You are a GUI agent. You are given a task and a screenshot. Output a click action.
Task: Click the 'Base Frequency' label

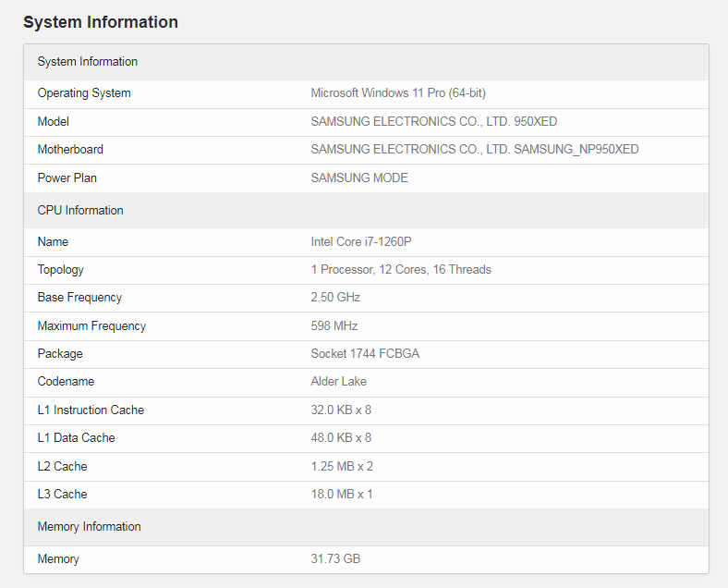pos(79,298)
